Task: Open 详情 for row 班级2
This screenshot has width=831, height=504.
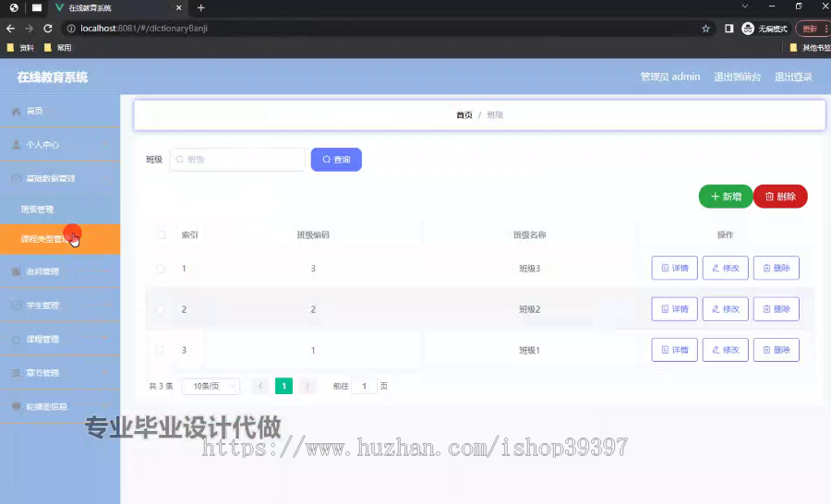Action: click(x=674, y=309)
